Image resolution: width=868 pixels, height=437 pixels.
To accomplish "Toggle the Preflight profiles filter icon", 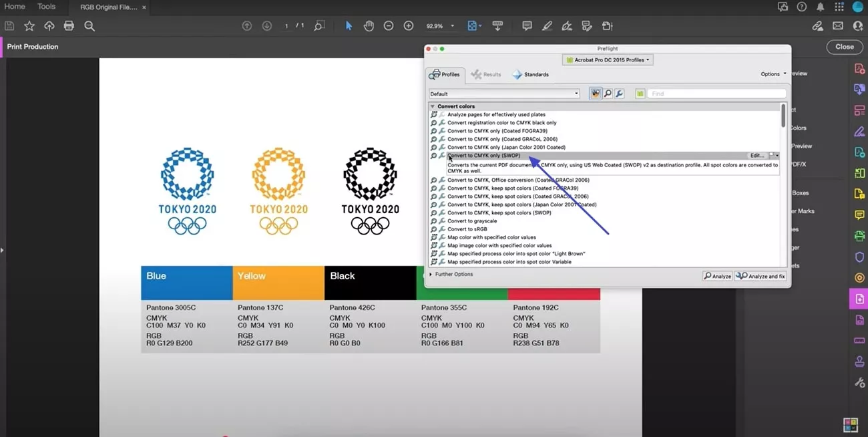I will point(595,94).
